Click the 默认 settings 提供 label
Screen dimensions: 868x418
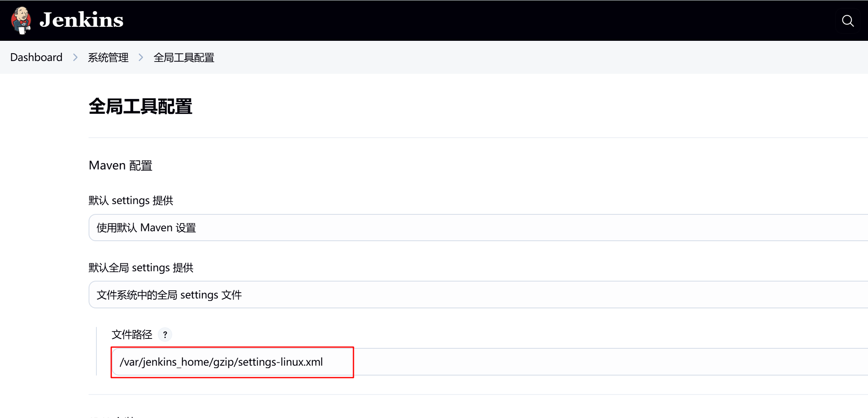[131, 200]
